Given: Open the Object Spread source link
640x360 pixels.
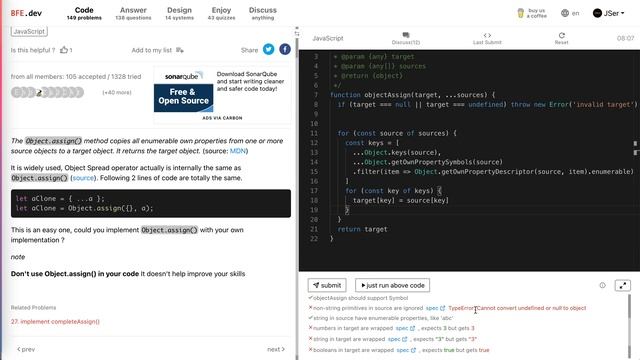Looking at the screenshot, I should pos(83,178).
